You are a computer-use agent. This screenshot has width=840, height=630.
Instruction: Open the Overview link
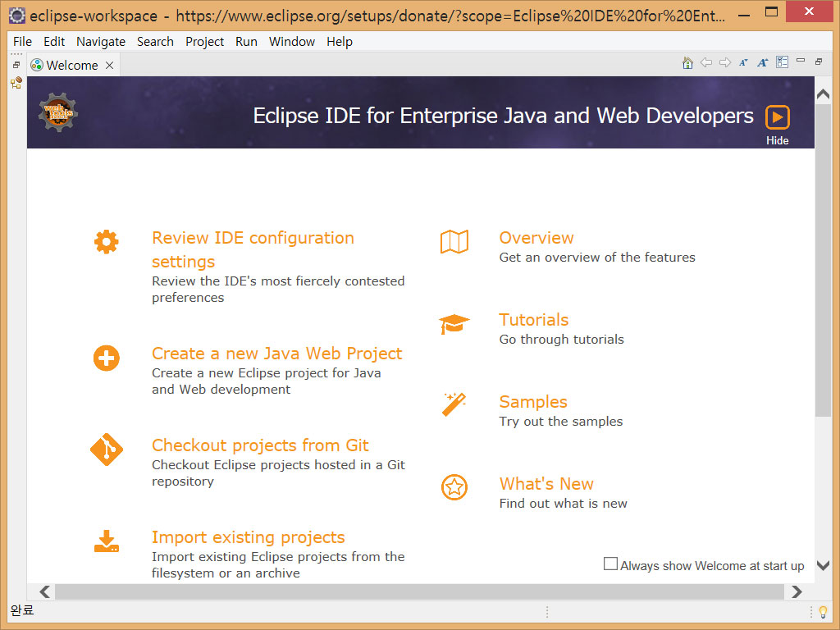[536, 238]
